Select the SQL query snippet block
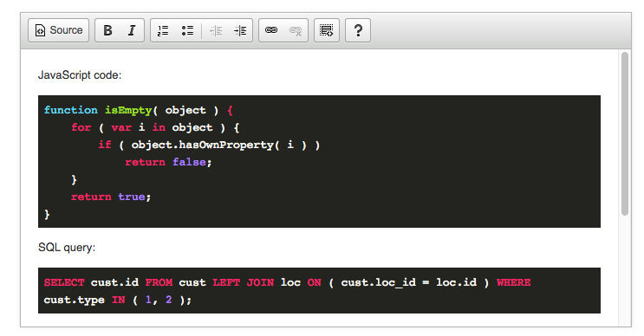Screen dimensions: 644x336 319,291
